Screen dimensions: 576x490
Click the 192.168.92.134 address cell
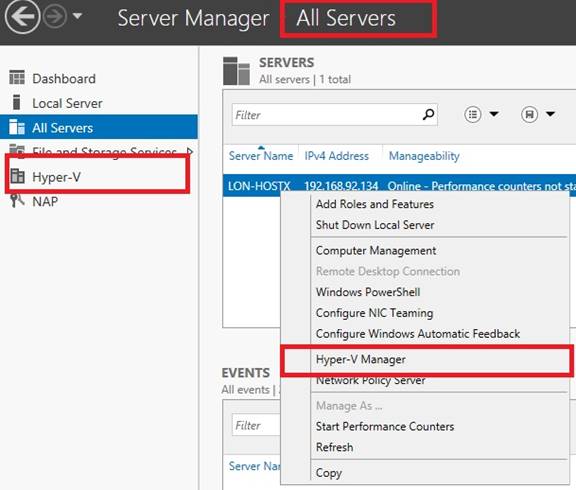click(x=341, y=186)
